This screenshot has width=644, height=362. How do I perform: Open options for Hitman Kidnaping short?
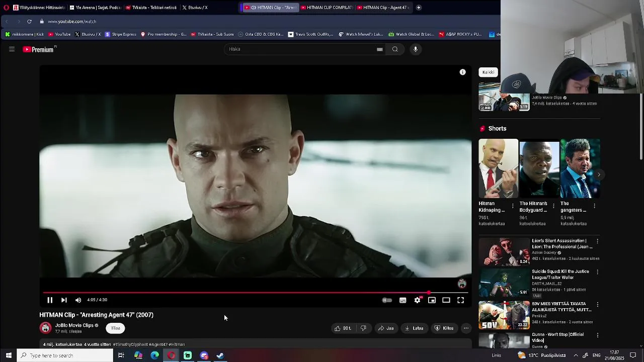point(513,206)
